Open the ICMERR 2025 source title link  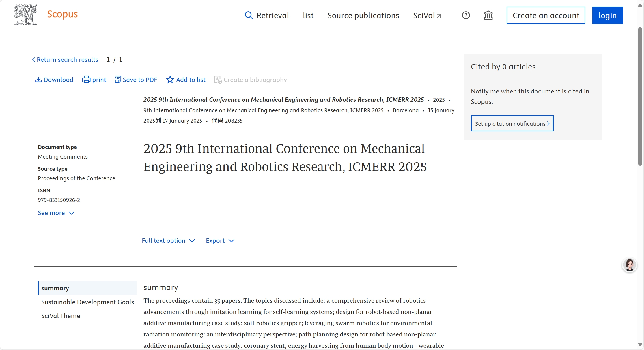click(x=283, y=99)
